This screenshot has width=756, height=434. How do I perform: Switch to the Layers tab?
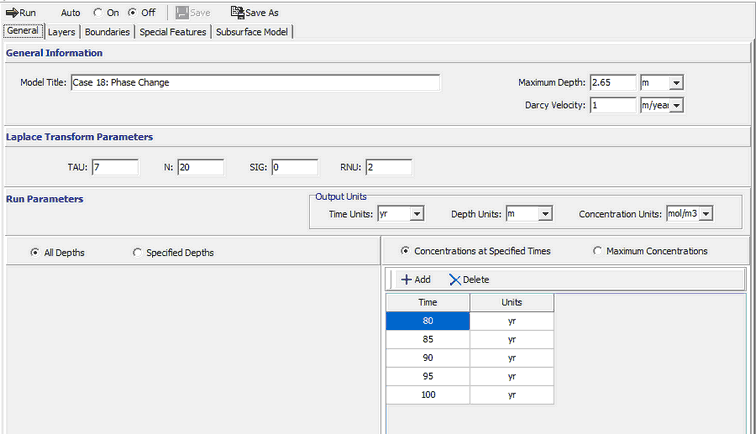(61, 31)
